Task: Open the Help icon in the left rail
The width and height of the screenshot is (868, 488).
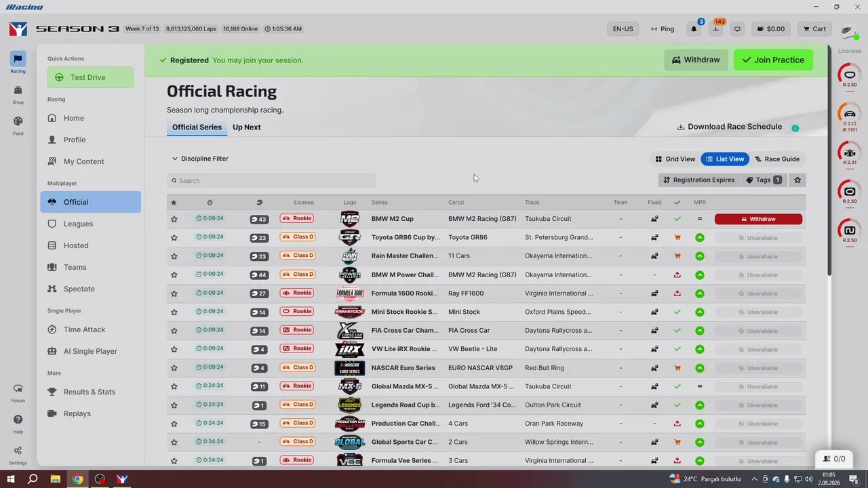Action: [18, 423]
